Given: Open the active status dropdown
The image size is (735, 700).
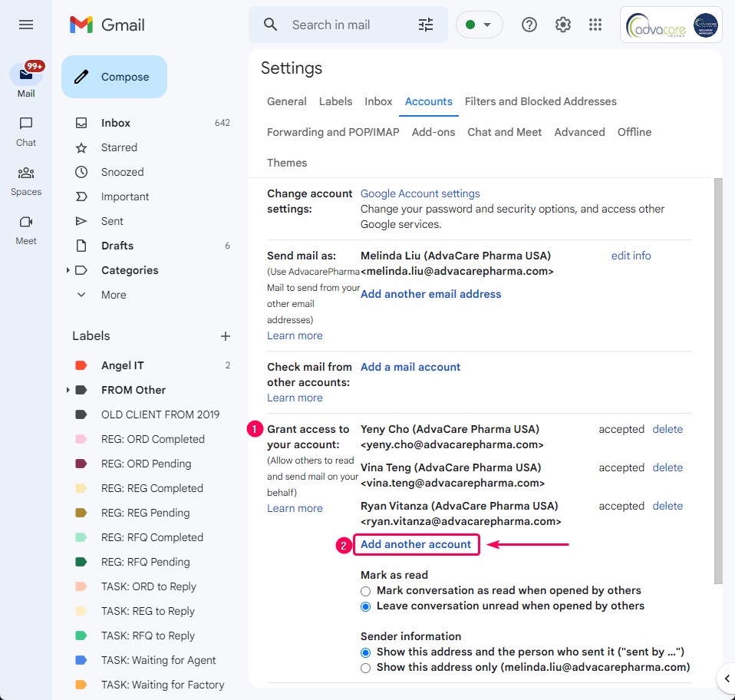Looking at the screenshot, I should (479, 25).
